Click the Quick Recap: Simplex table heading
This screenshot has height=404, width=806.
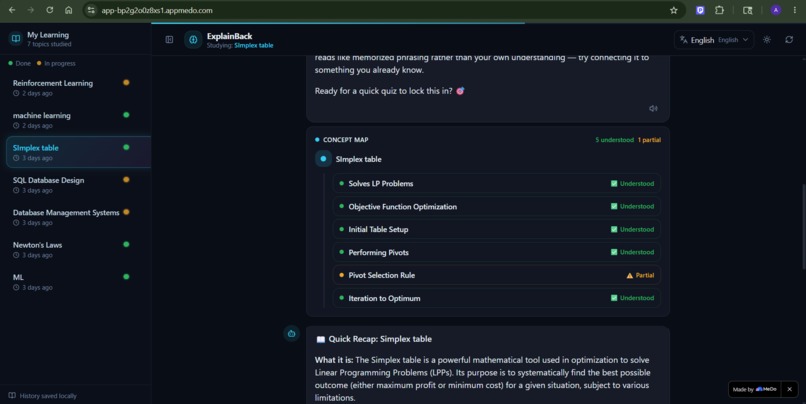tap(380, 339)
